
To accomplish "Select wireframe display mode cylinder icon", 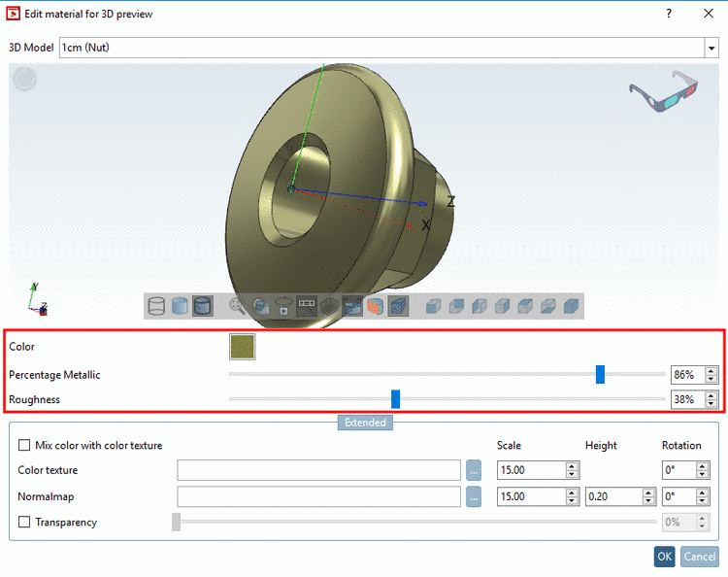I will [x=156, y=306].
